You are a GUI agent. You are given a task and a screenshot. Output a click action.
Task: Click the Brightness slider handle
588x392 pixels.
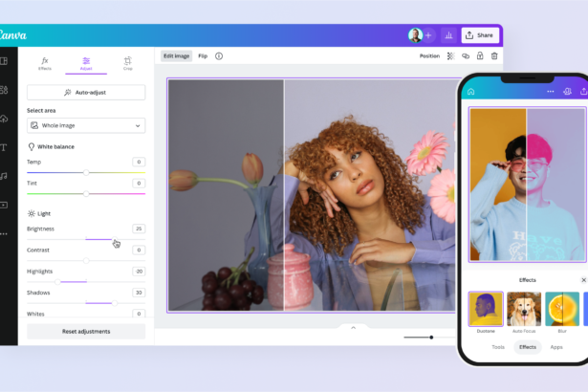[x=115, y=239]
